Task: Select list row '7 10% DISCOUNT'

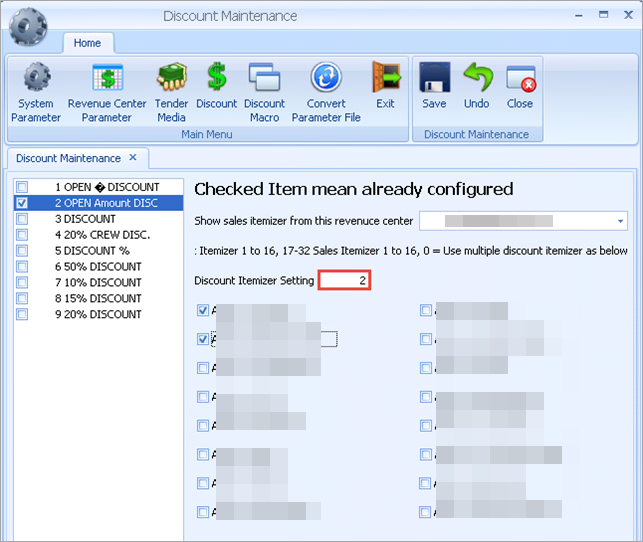Action: [98, 282]
